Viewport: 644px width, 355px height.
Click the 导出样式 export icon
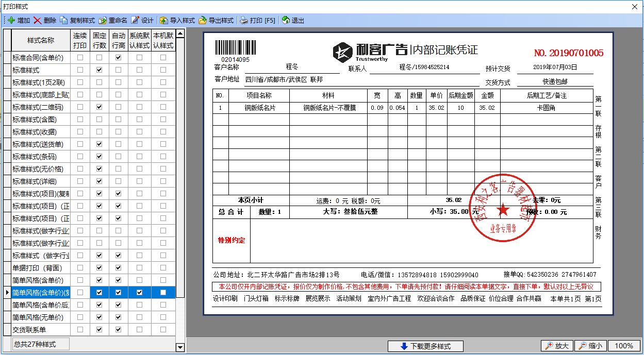click(203, 21)
